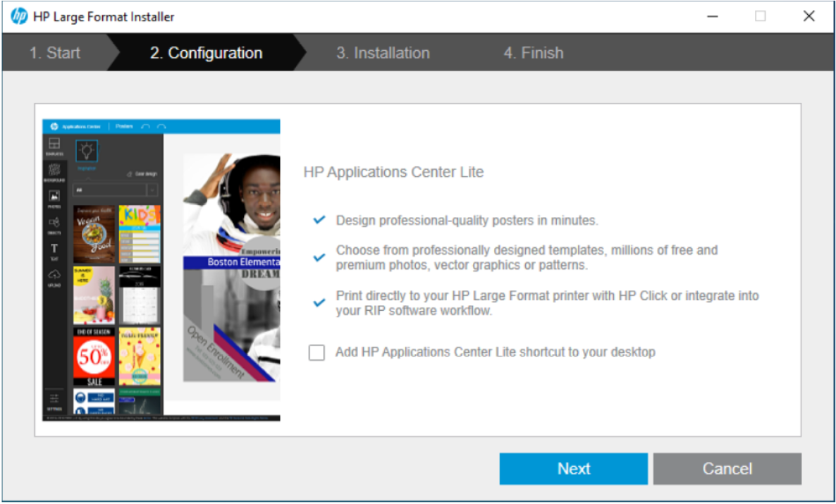Click the 'Add HP Applications Center Lite shortcut' label
Screen dimensions: 836x504
(x=496, y=352)
